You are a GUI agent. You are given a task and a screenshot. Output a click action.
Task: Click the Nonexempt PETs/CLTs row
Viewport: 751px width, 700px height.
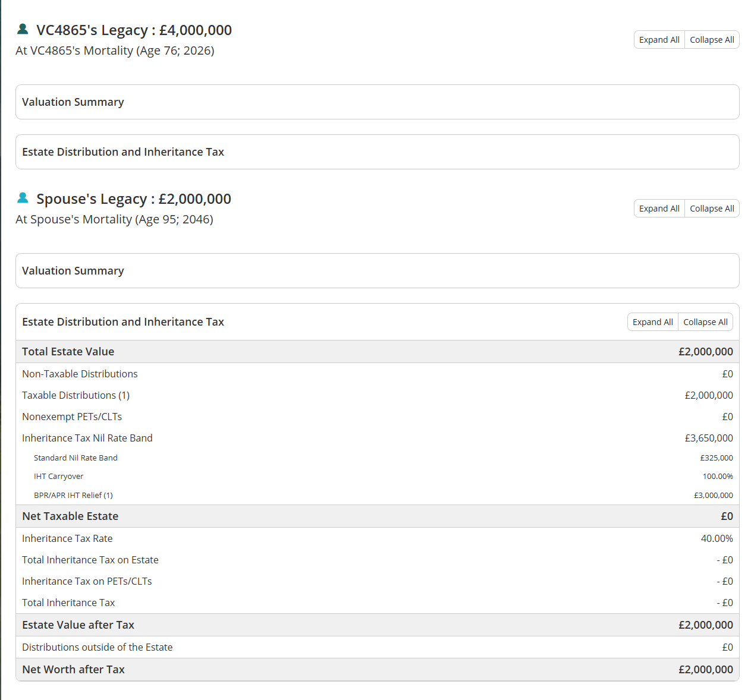[72, 417]
